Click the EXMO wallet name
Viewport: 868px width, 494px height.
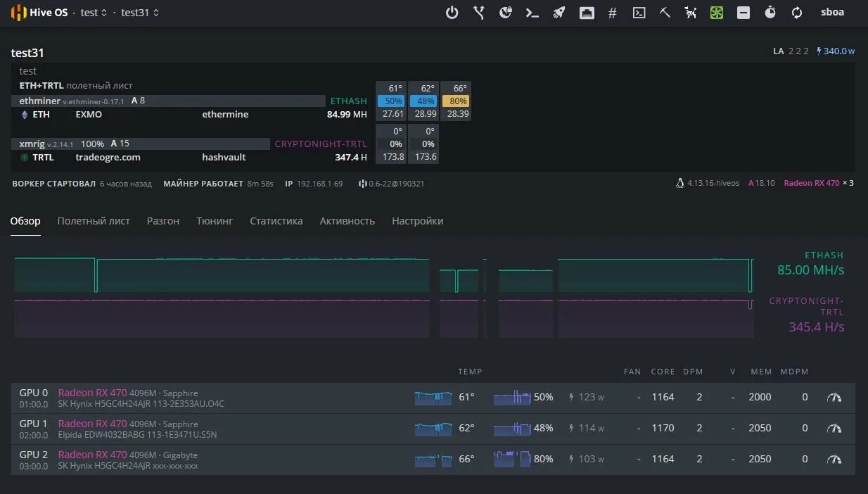(89, 115)
